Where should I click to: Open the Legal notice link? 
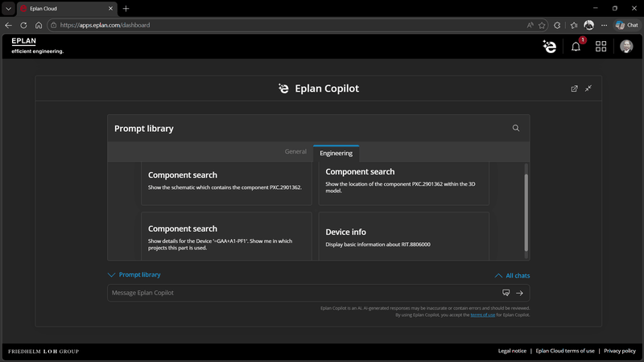pos(512,351)
